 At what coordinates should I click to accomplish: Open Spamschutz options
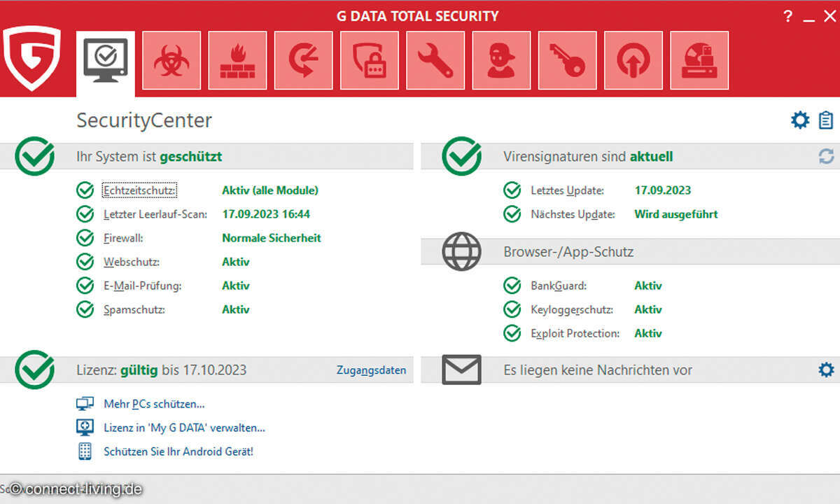(134, 309)
